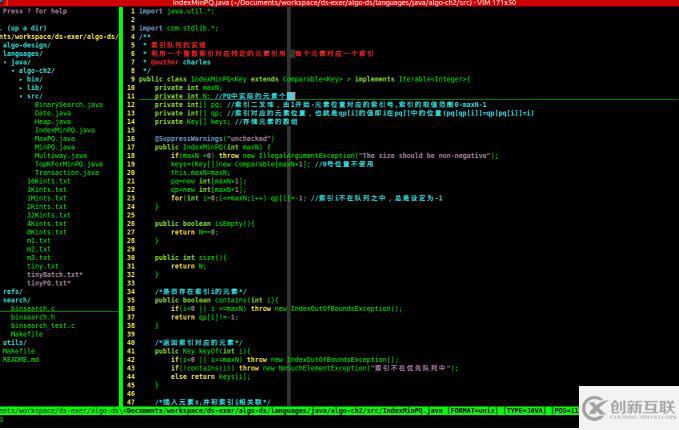
Task: Select 8Kints.txt in the tree
Action: (47, 232)
